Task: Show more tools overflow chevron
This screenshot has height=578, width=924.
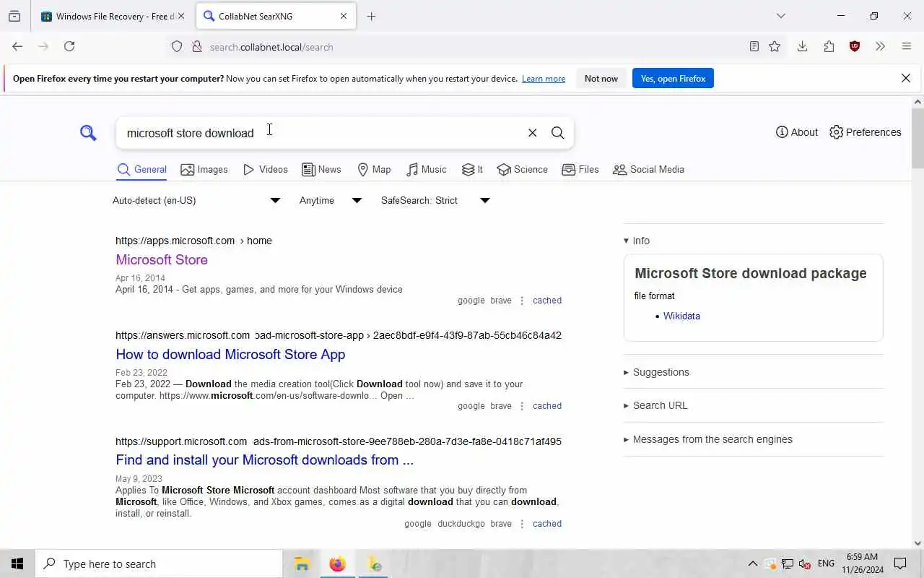Action: (880, 46)
